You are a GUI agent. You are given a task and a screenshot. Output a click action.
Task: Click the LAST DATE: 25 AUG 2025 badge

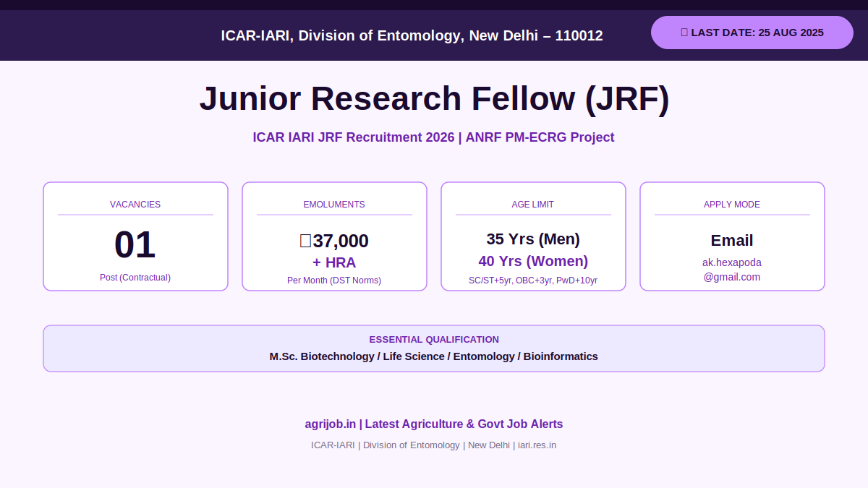point(752,33)
